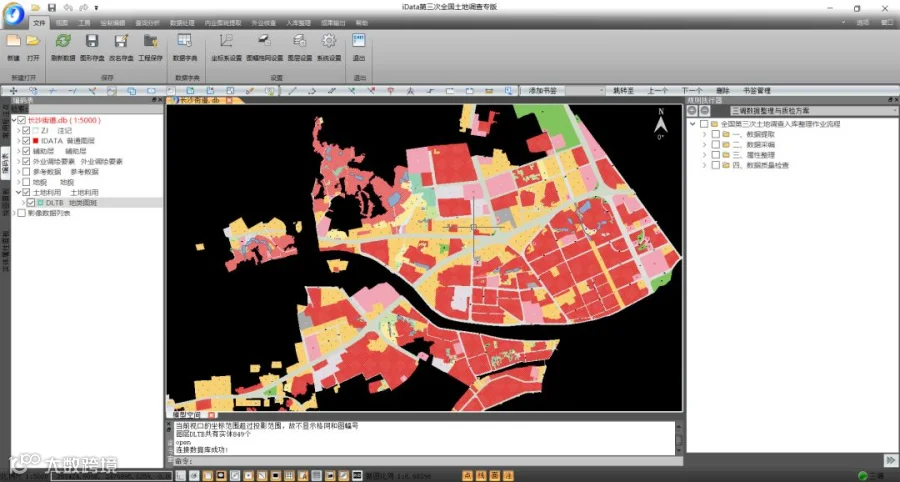The width and height of the screenshot is (900, 482).
Task: Click the north arrow compass on map
Action: click(660, 125)
